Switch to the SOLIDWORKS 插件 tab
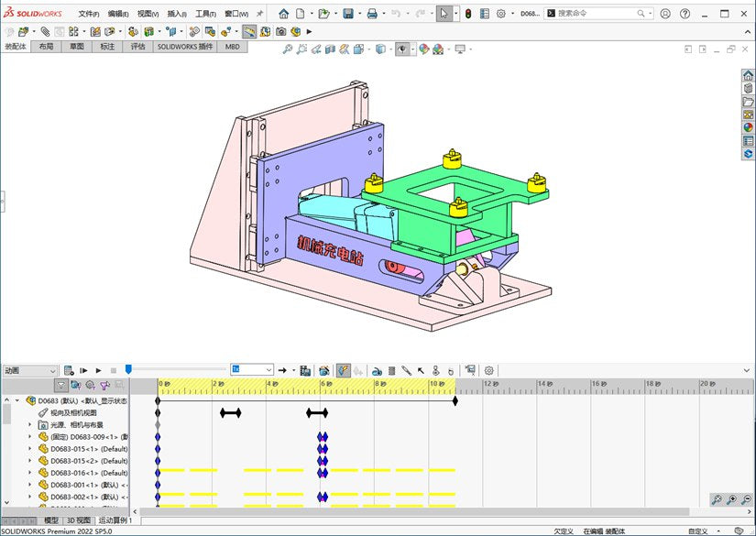The image size is (756, 536). point(185,47)
